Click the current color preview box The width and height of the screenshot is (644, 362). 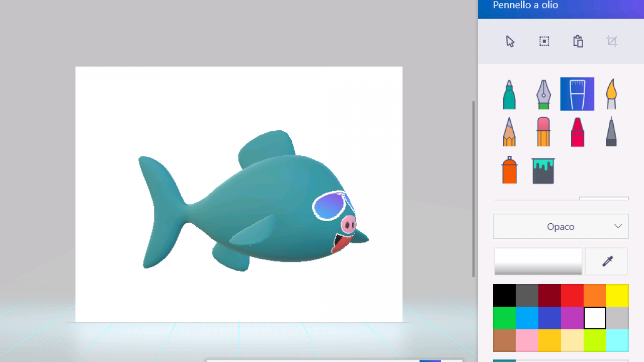pos(538,261)
